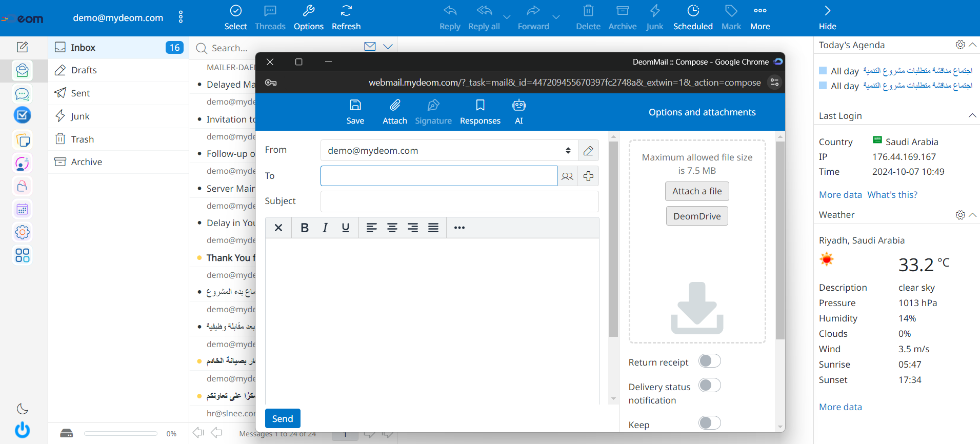Open saved Responses
The height and width of the screenshot is (444, 980).
click(x=479, y=111)
